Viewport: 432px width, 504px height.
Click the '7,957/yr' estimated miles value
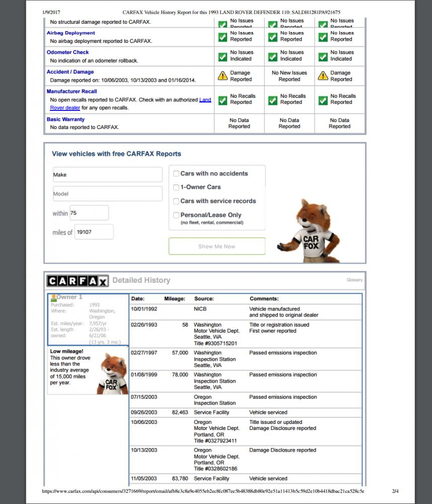tap(98, 324)
